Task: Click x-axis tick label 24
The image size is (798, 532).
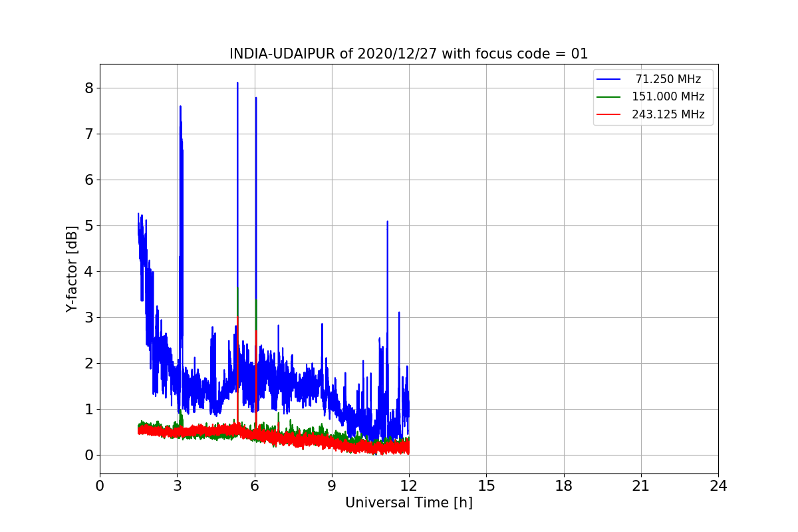Action: click(718, 486)
